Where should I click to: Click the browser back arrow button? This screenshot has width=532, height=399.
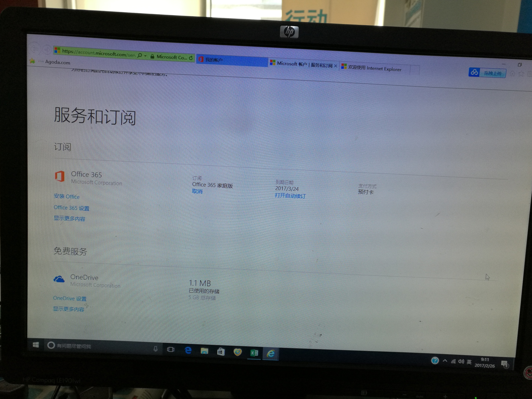35,49
